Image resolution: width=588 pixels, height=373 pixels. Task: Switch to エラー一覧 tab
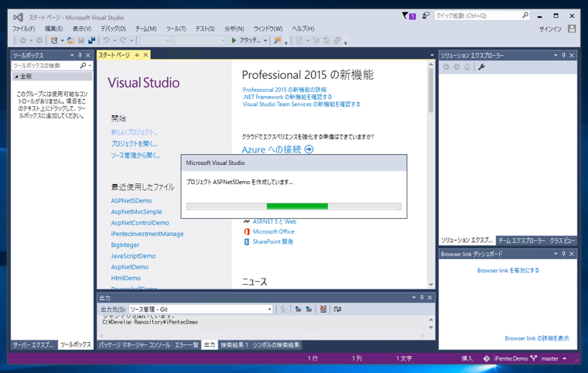click(x=186, y=344)
